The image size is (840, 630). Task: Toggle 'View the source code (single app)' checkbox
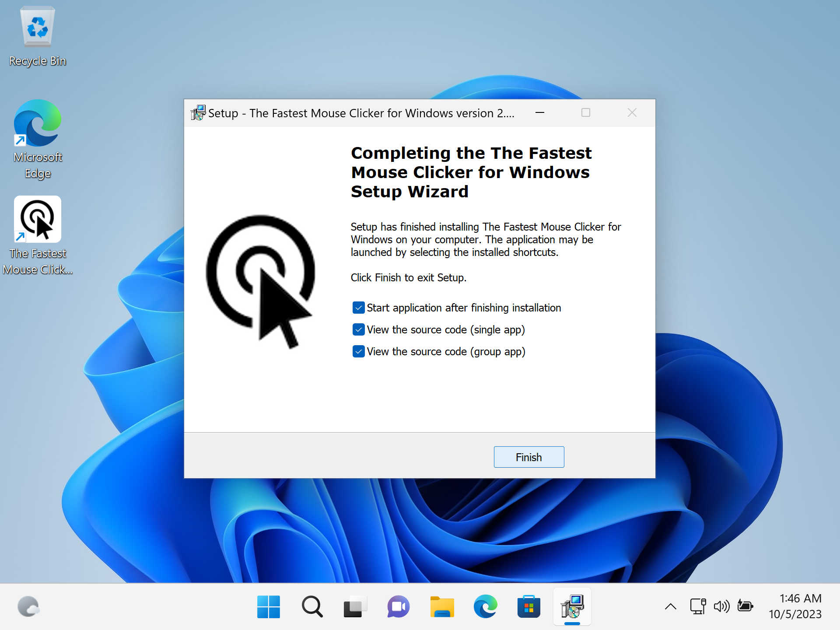358,329
